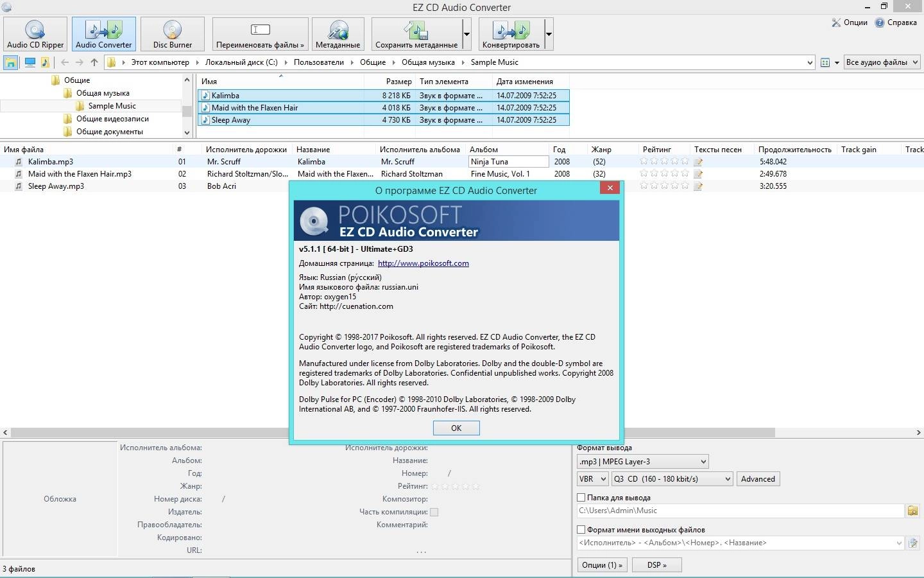Viewport: 924px width, 578px height.
Task: Go forward with the right arrow
Action: click(x=79, y=62)
